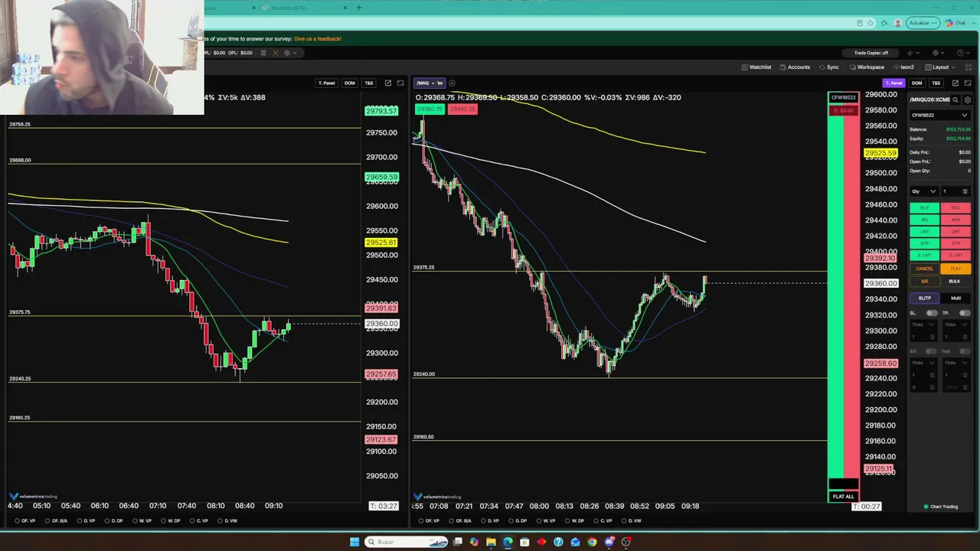980x551 pixels.
Task: Open Microsoft Store from taskbar
Action: [524, 542]
